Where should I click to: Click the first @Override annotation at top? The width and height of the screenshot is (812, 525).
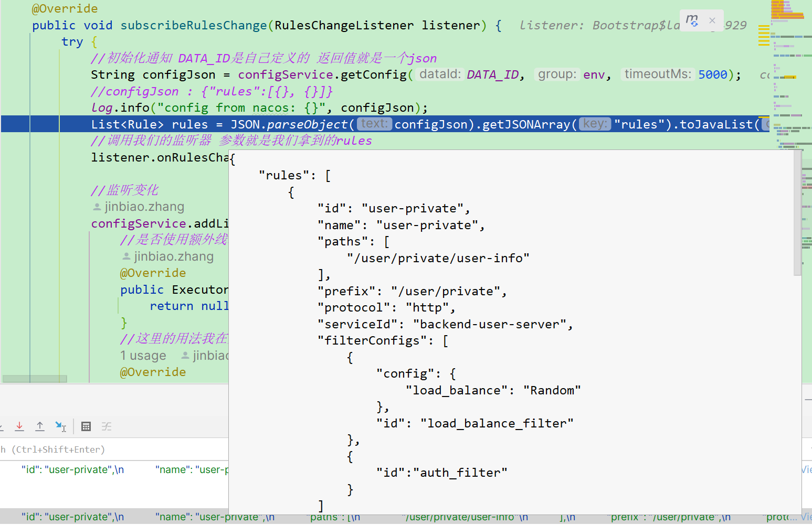tap(65, 8)
